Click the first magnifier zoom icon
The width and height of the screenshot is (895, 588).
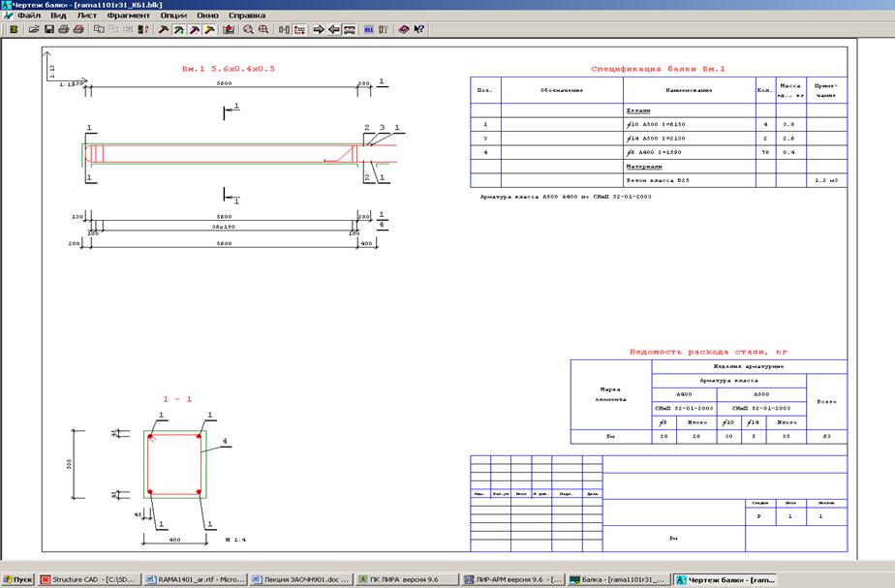248,30
